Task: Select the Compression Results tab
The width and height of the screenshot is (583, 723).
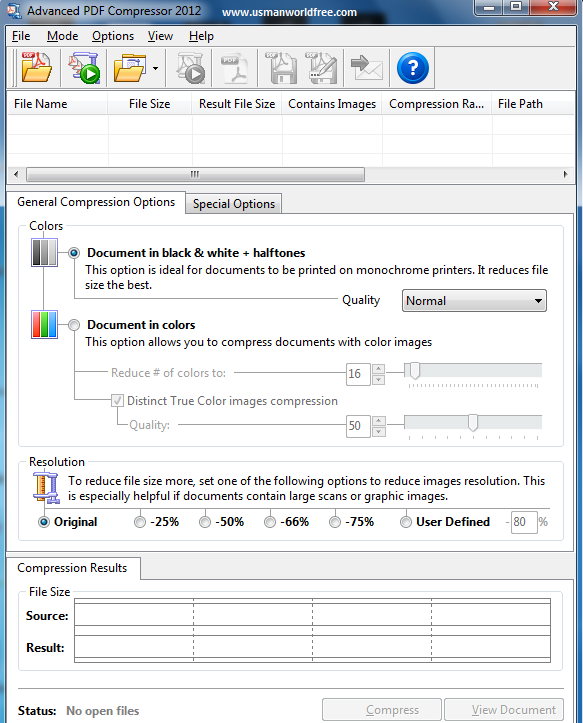Action: point(72,568)
